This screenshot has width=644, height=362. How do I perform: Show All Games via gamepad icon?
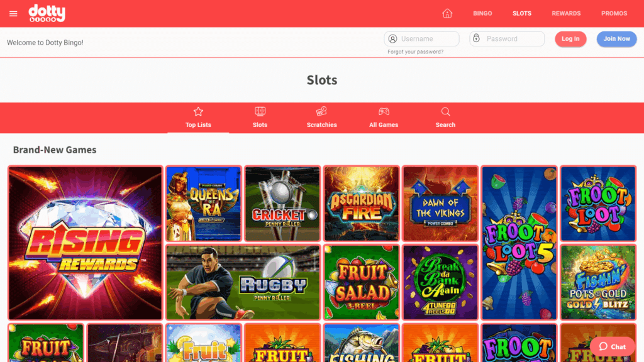(x=384, y=112)
